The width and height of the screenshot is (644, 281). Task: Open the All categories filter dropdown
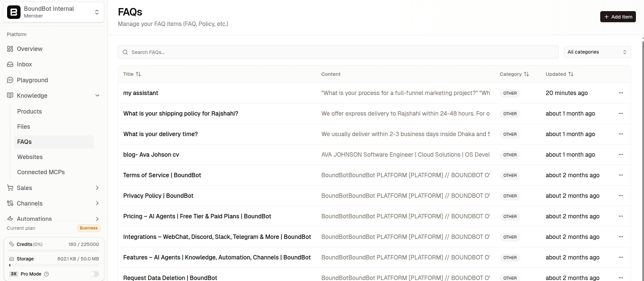(x=597, y=52)
